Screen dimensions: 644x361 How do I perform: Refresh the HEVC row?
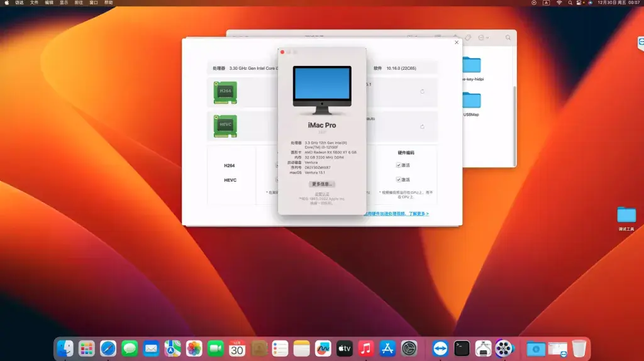tap(422, 126)
